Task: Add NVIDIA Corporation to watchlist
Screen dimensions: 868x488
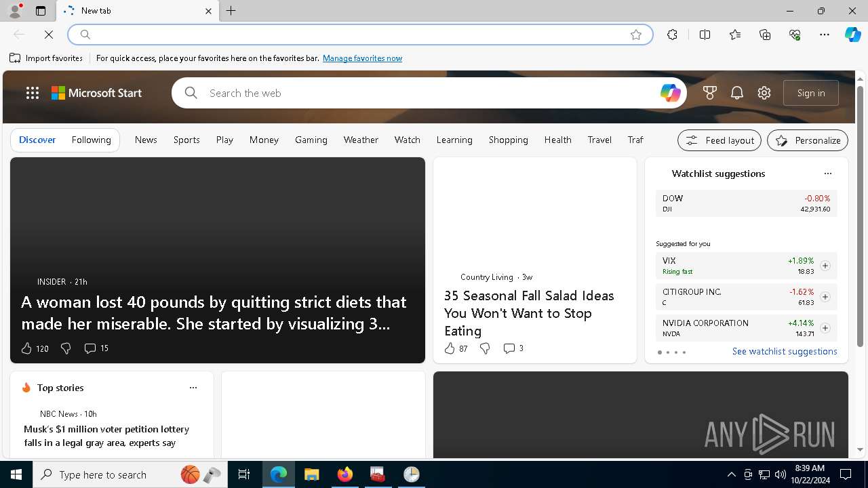Action: tap(825, 328)
